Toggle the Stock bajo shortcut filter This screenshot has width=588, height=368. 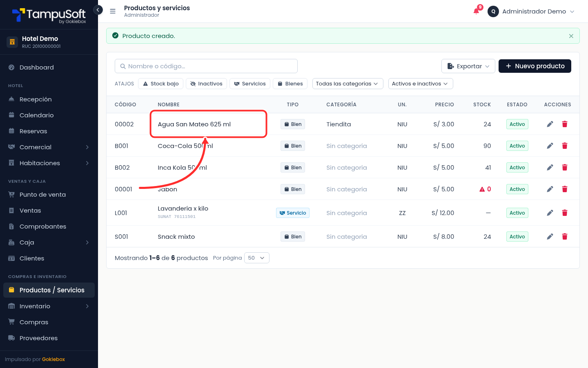coord(161,84)
